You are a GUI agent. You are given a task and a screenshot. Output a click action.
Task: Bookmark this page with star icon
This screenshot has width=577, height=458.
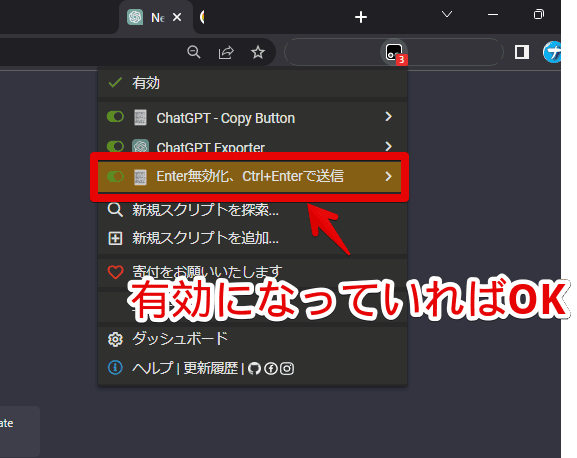(258, 52)
